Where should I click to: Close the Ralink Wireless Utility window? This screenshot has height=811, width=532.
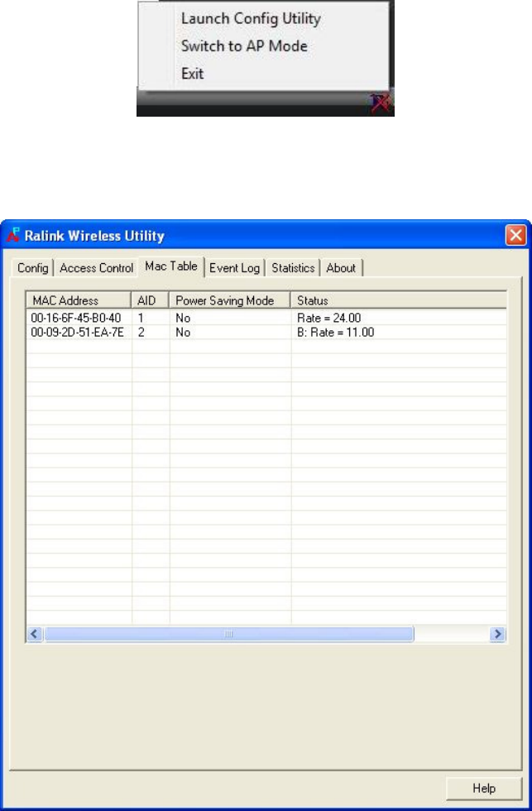[515, 235]
